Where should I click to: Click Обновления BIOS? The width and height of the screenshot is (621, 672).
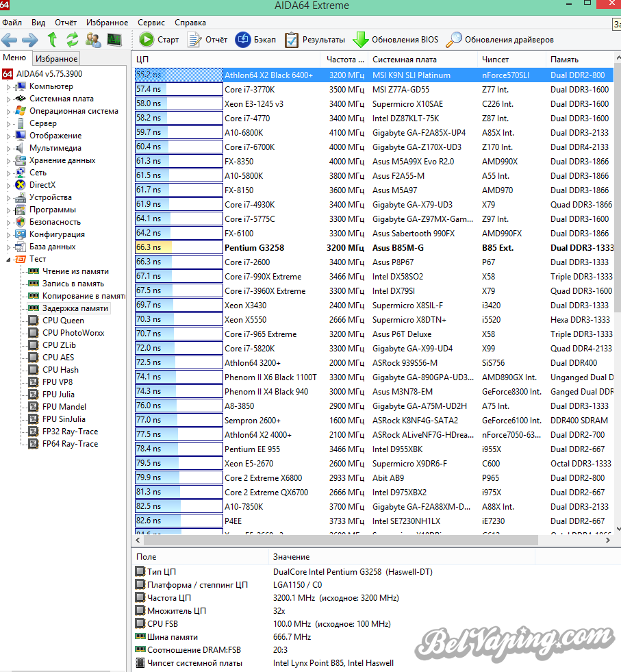[x=395, y=40]
